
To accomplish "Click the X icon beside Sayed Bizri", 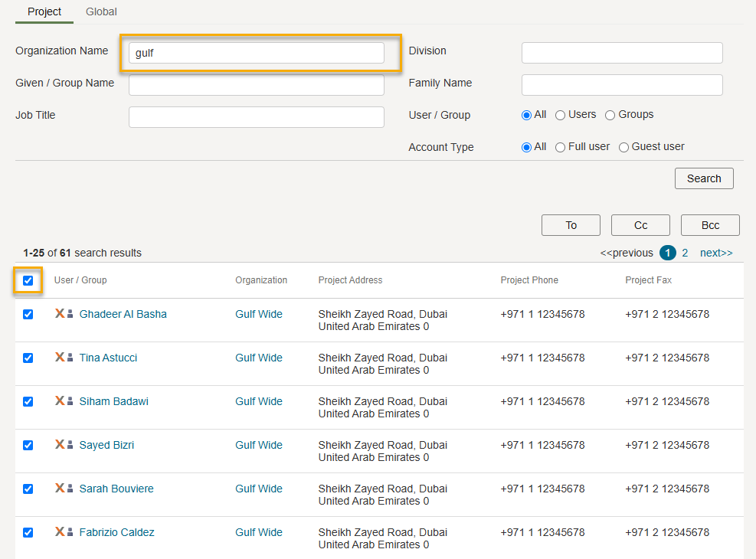I will (60, 444).
